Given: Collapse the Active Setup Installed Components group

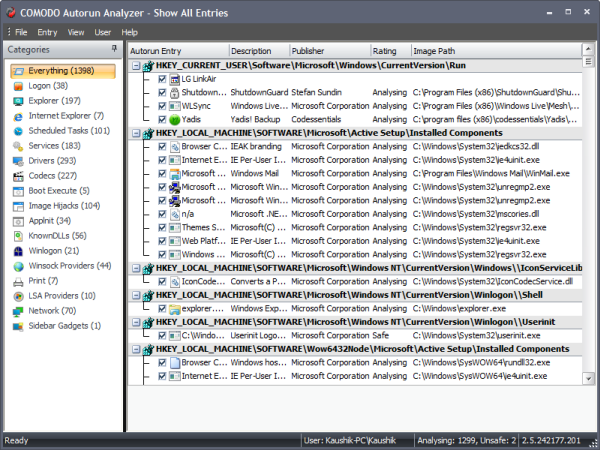Looking at the screenshot, I should pyautogui.click(x=137, y=133).
